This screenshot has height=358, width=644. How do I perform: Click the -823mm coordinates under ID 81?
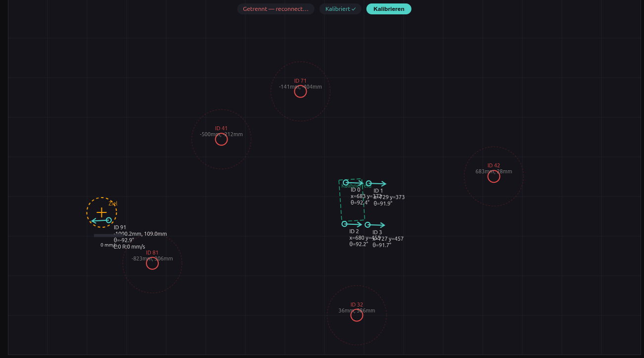coord(152,259)
